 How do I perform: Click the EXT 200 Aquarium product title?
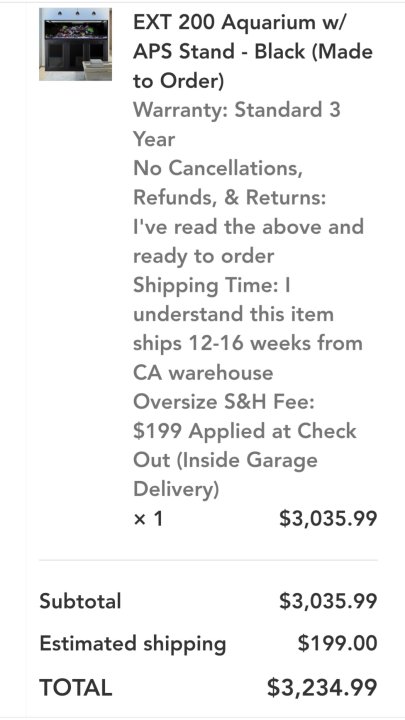(x=253, y=51)
